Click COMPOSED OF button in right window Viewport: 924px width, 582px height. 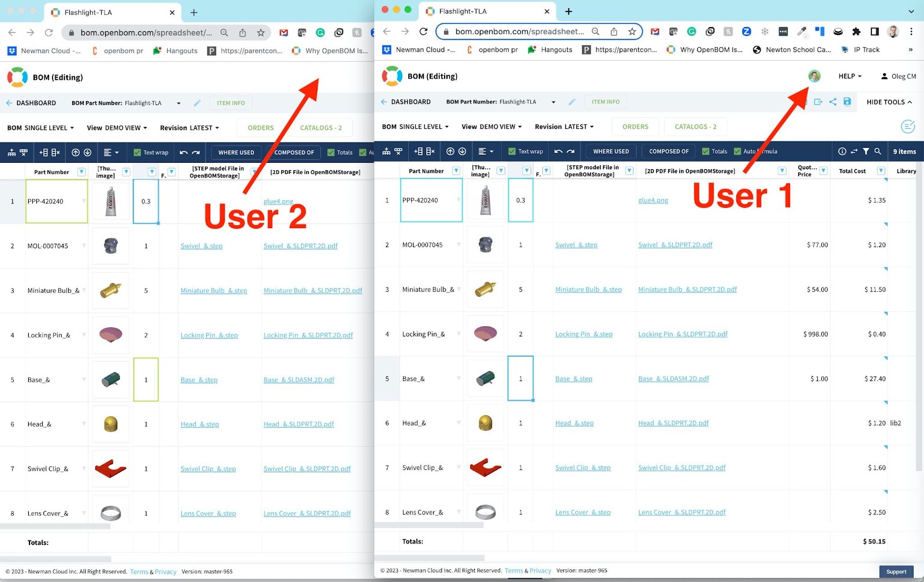click(669, 151)
